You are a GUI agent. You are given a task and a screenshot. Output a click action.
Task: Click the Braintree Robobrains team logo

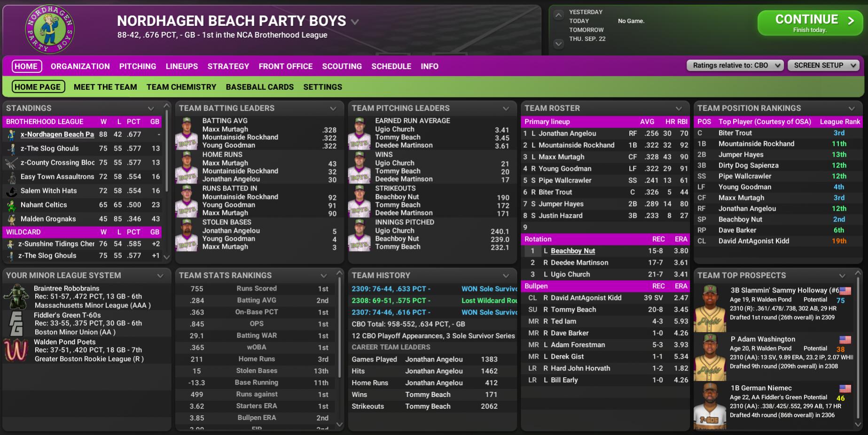[x=16, y=297]
